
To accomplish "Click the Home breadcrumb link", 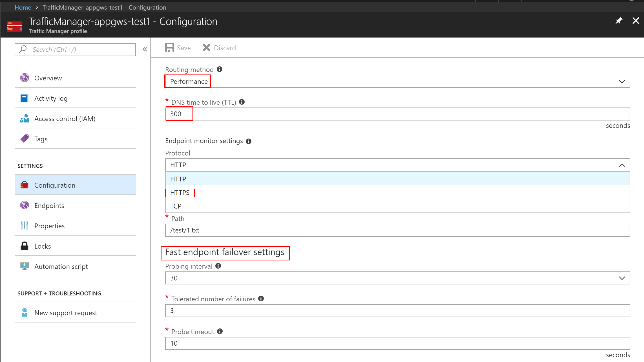I will coord(23,8).
